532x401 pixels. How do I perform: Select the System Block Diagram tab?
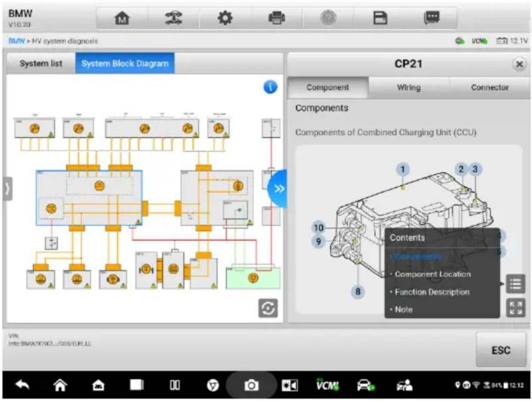(x=125, y=63)
